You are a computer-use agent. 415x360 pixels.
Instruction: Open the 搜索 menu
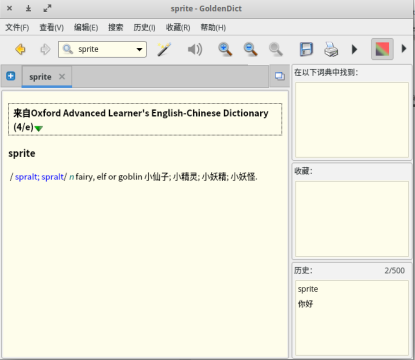coord(115,27)
